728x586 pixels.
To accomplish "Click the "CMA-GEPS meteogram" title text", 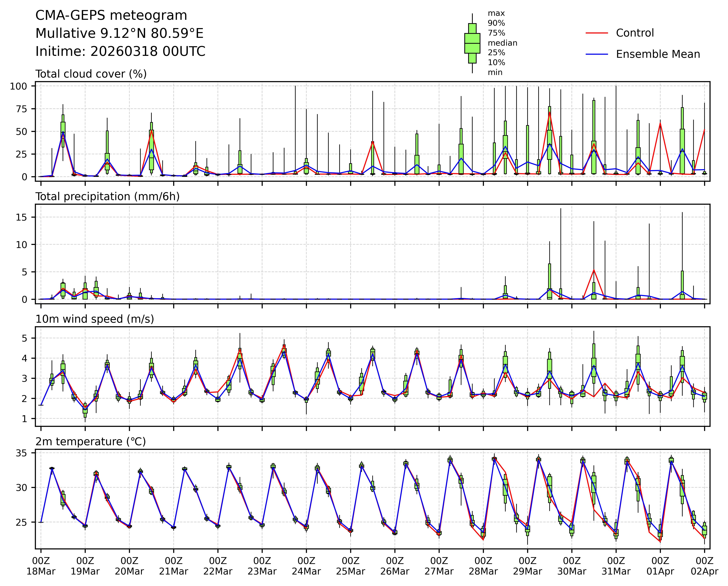I will 111,15.
